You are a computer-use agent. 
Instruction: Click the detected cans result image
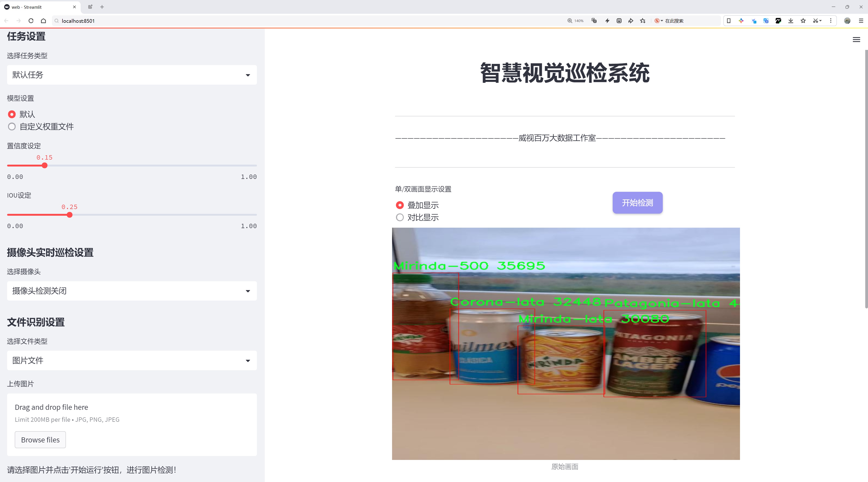point(566,344)
